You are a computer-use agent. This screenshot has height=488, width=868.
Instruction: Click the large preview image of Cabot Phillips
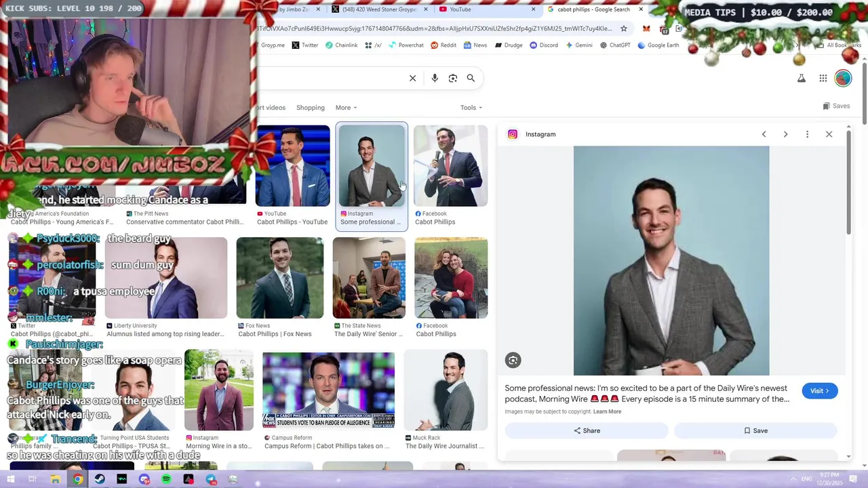click(671, 261)
